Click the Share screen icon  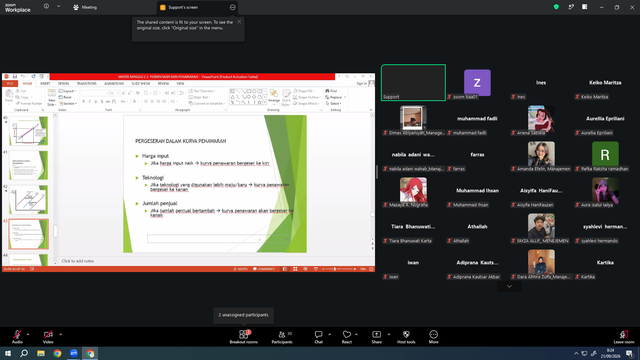[376, 334]
